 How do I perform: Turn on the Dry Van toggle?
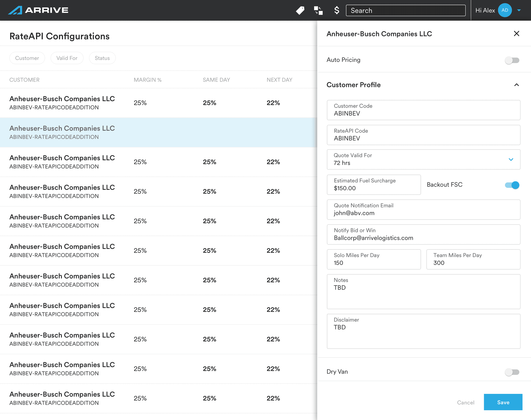tap(512, 372)
